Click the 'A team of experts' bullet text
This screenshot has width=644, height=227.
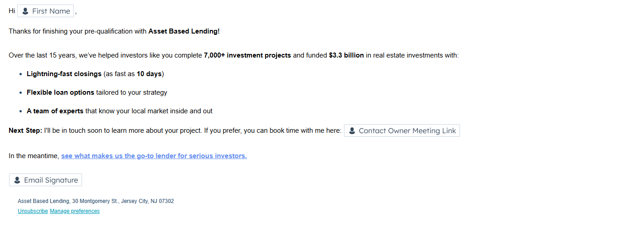click(55, 111)
